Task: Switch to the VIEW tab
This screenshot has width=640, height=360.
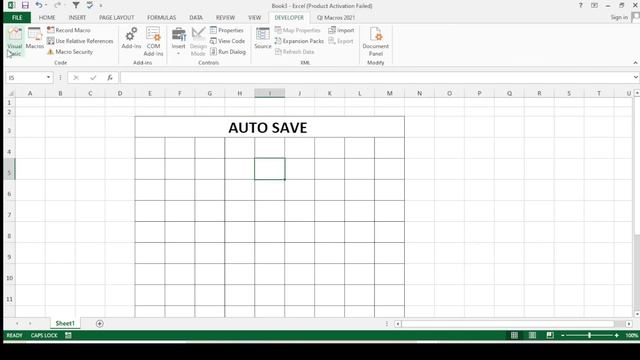Action: [254, 18]
